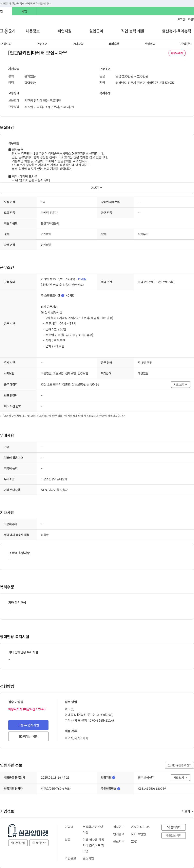Image resolution: width=194 pixels, height=868 pixels.
Task: Click the AI 및 디자인툴 사용자 value
Action: click(x=54, y=490)
